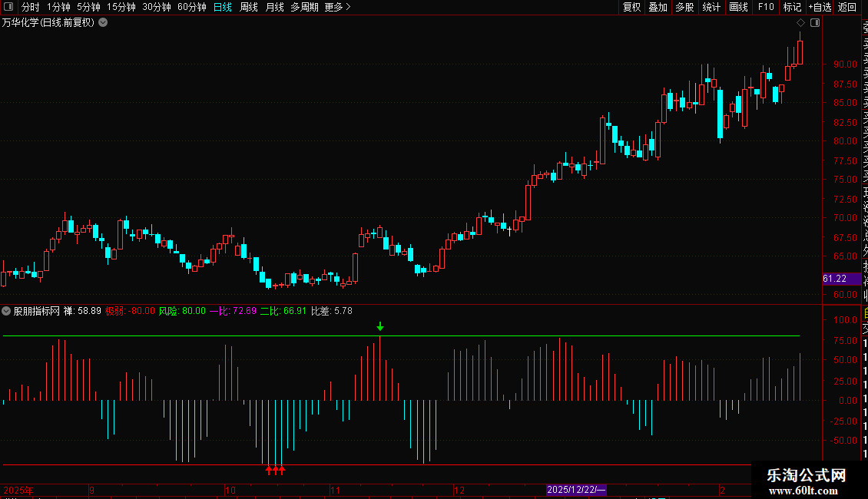868x499 pixels.
Task: Open the 复权 adjustment menu
Action: (x=631, y=7)
